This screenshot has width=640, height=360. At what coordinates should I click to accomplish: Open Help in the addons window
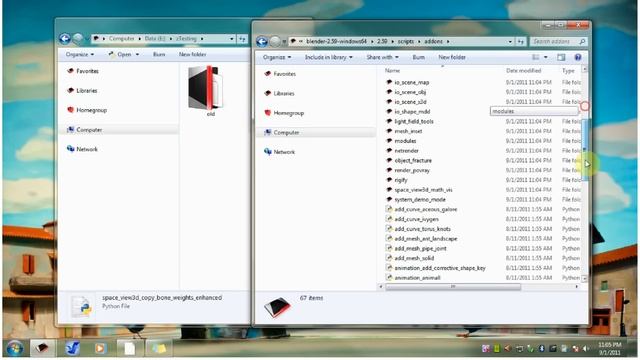coord(578,57)
